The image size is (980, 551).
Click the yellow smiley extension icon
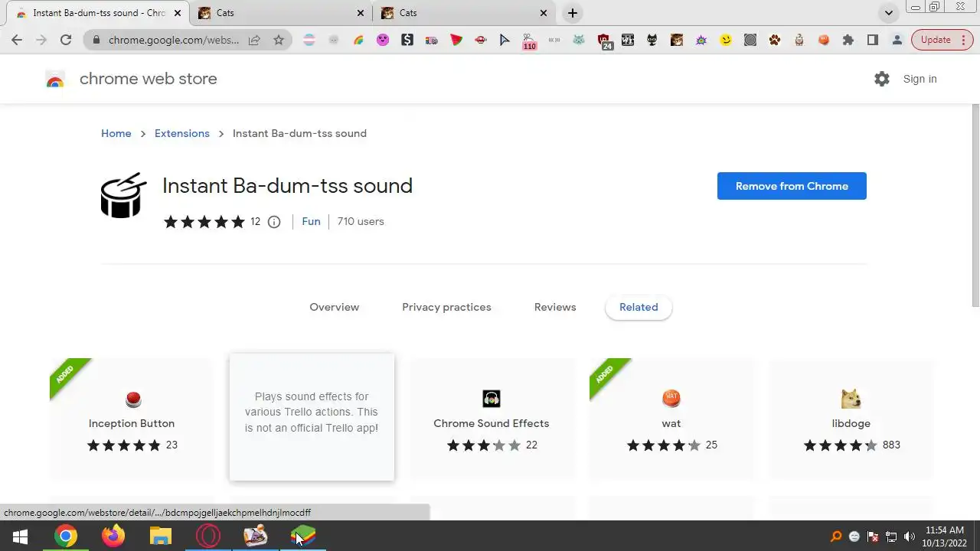click(726, 40)
